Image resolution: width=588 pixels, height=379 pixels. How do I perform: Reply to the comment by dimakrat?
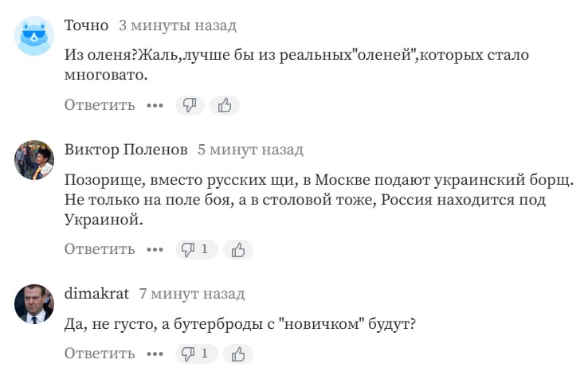100,353
